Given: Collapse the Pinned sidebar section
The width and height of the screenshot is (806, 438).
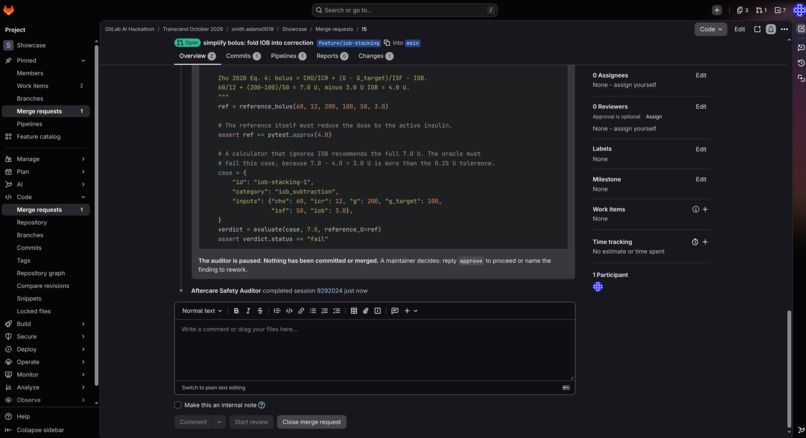Looking at the screenshot, I should pos(83,61).
